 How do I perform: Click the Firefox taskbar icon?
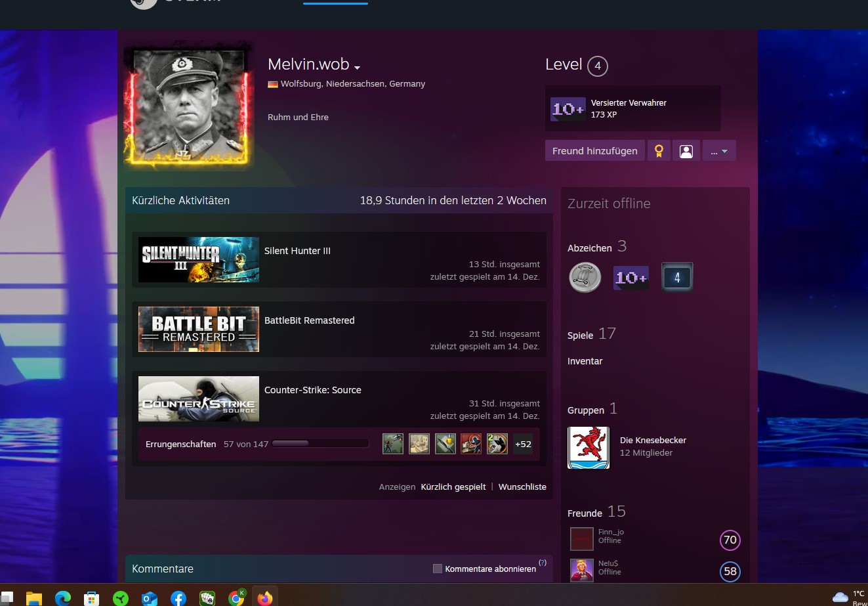pos(265,598)
